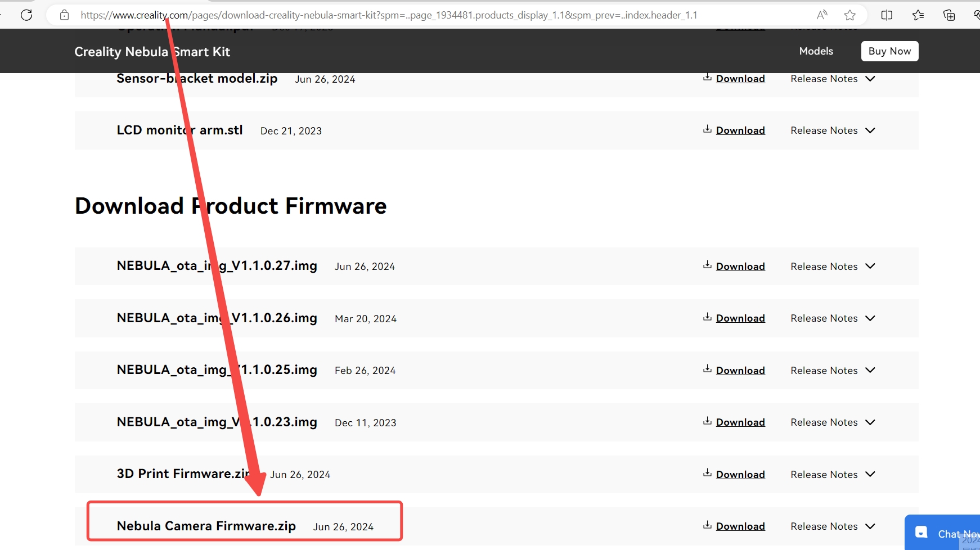Download NEBULA_ota_img_V1.1.0.27.img firmware

pos(740,267)
